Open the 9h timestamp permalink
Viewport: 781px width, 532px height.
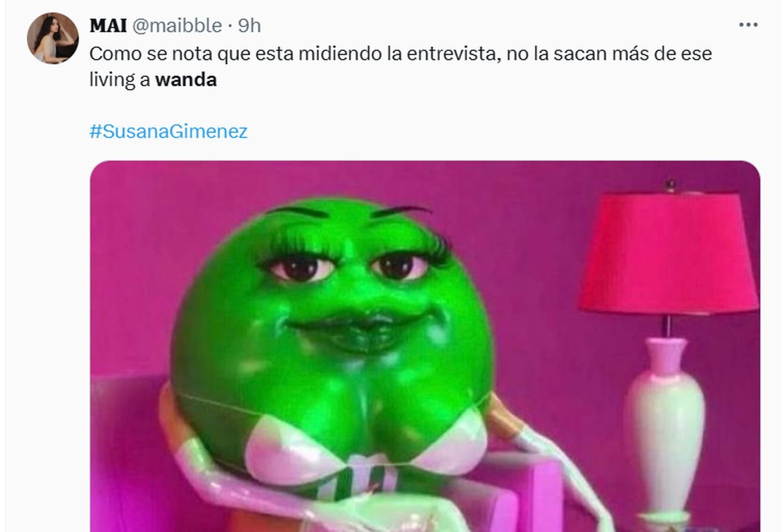(x=249, y=25)
